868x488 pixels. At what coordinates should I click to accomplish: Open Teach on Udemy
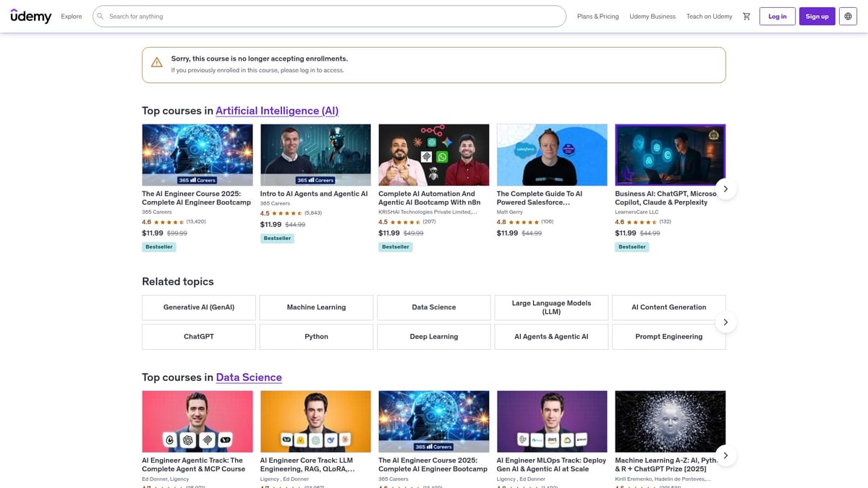pyautogui.click(x=709, y=17)
